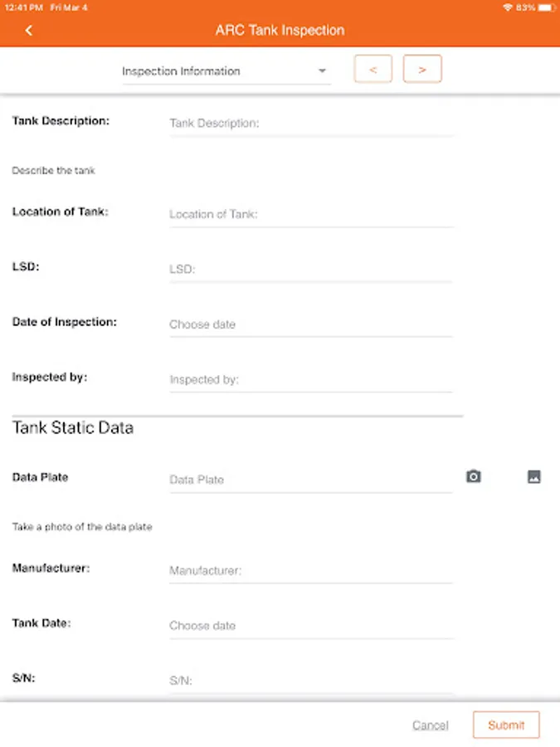Focus the Tank Description field
Viewport: 560px width, 747px height.
pyautogui.click(x=311, y=124)
